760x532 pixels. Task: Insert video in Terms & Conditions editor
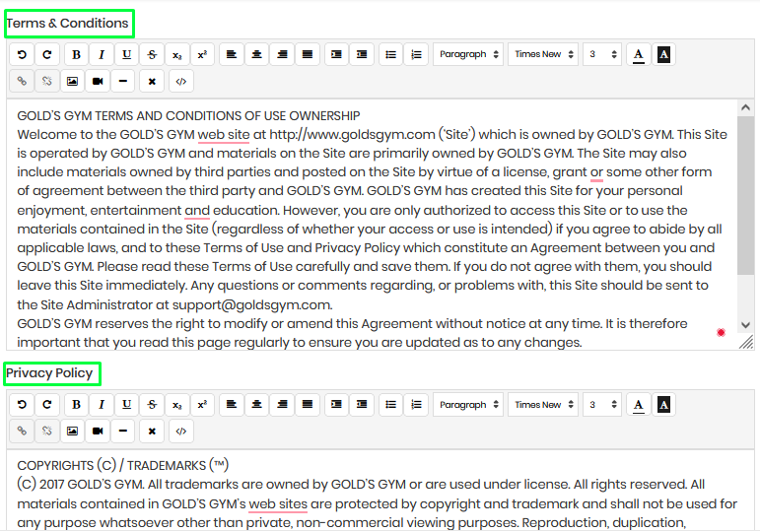click(98, 81)
